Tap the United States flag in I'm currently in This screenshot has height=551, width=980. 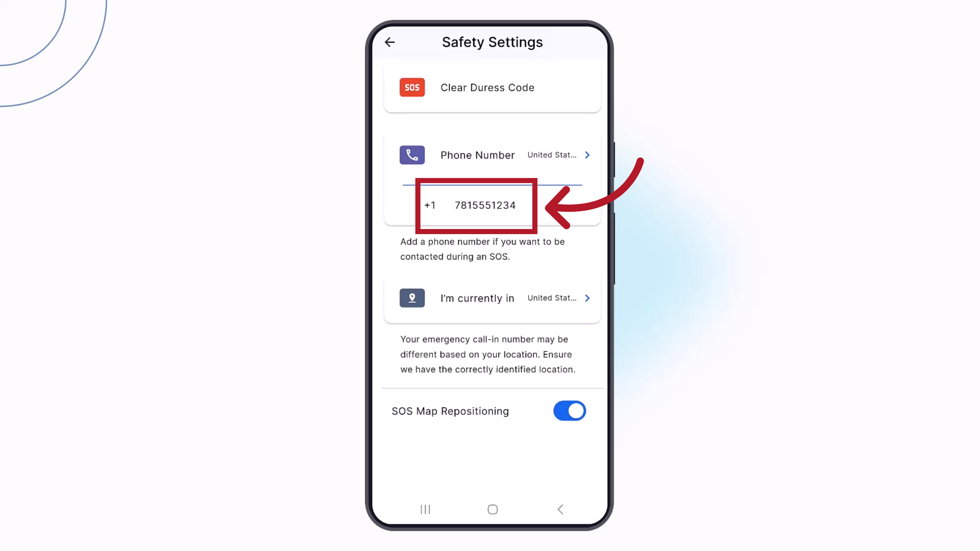click(x=552, y=298)
